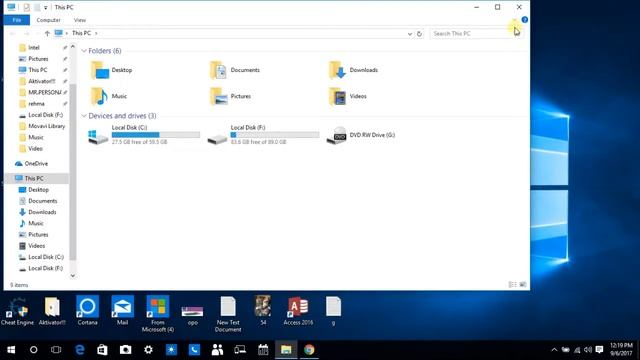This screenshot has height=360, width=640.
Task: Open the blue Help question mark icon
Action: click(x=524, y=20)
